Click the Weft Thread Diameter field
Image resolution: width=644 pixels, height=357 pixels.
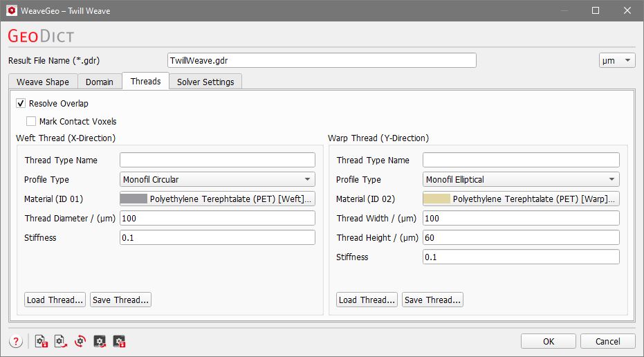coord(217,218)
